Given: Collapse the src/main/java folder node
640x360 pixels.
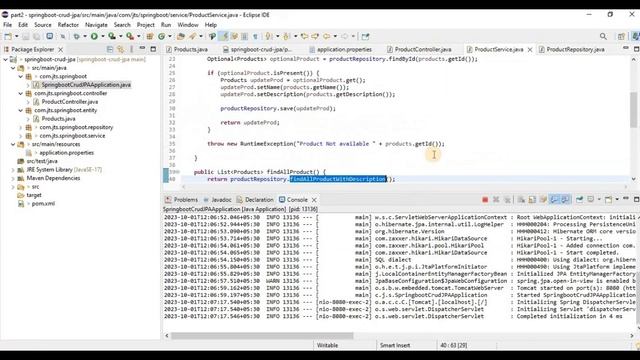Looking at the screenshot, I should coord(13,68).
